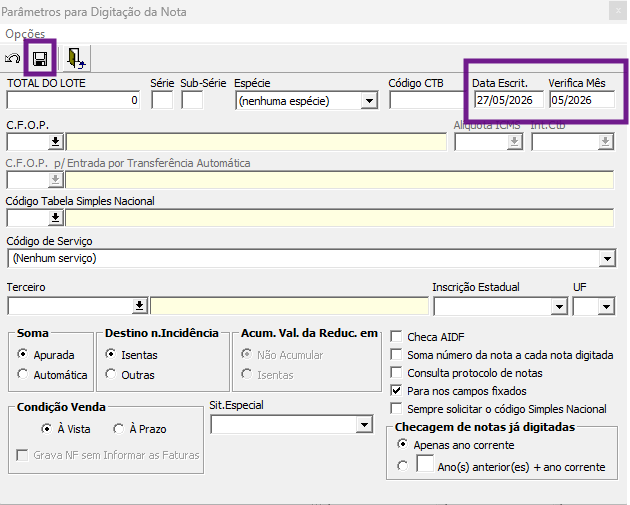
Task: Click the previous-years count input box
Action: (425, 464)
